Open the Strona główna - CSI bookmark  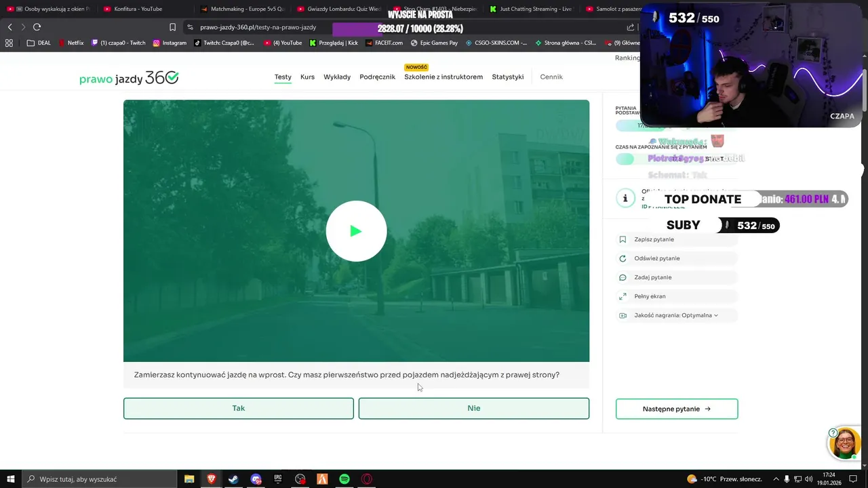(x=566, y=43)
